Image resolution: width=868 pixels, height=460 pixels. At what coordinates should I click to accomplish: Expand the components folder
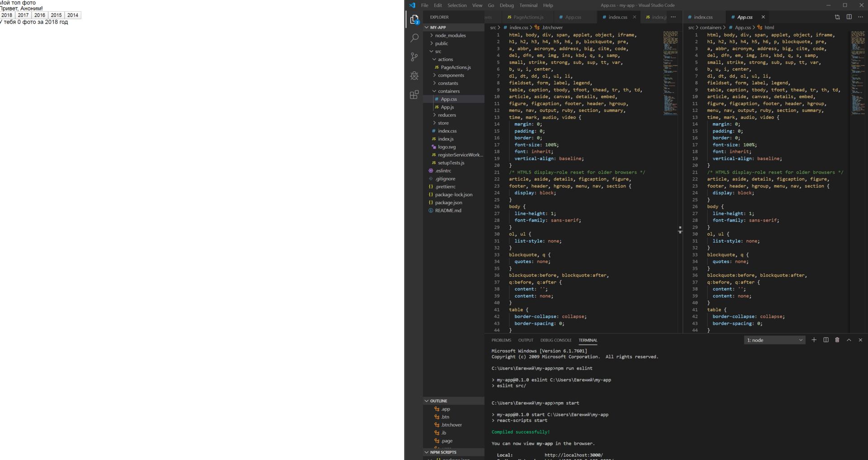pyautogui.click(x=451, y=76)
